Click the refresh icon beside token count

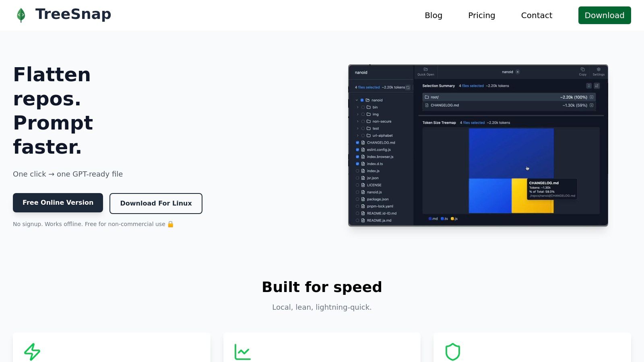point(408,87)
